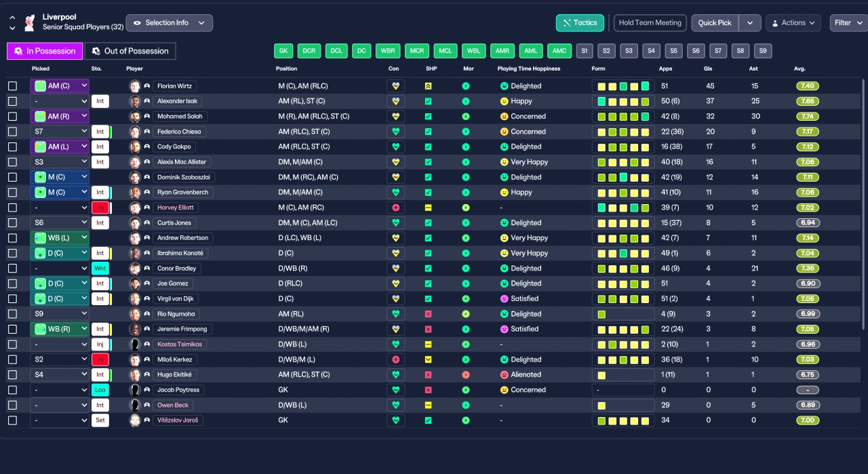
Task: Click red Inj status badge for Harvey Elliott
Action: 100,208
